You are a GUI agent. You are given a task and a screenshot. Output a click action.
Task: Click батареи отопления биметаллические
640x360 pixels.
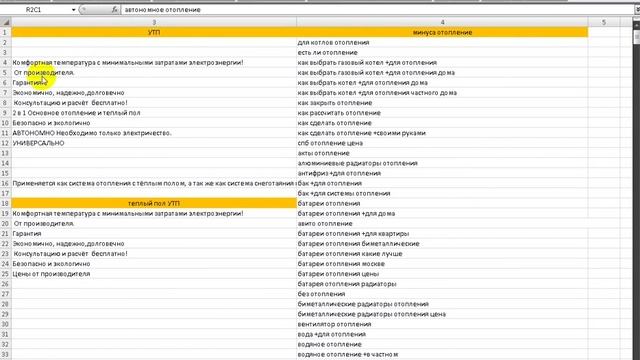[442, 244]
